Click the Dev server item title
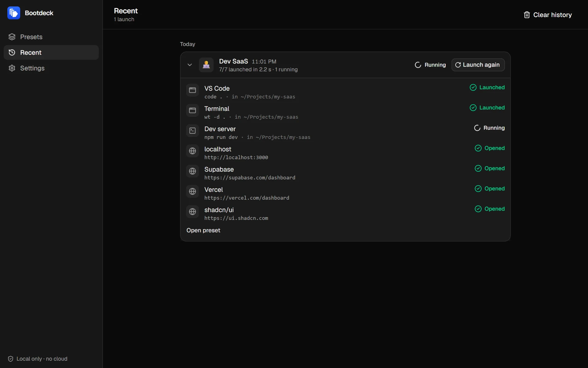The width and height of the screenshot is (588, 368). (x=220, y=129)
